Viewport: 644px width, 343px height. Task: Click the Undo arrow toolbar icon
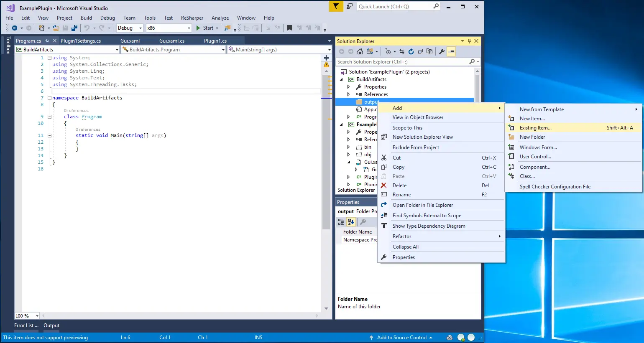[87, 28]
